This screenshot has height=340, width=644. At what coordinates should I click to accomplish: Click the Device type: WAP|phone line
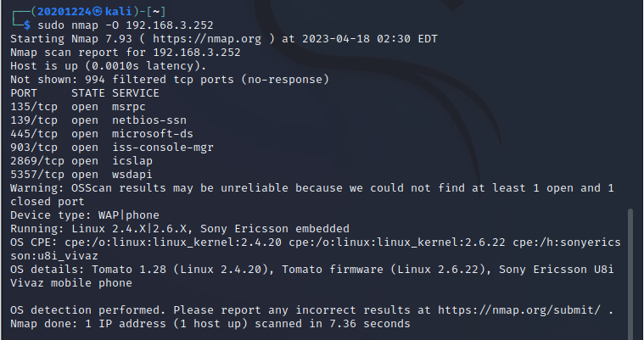pos(85,215)
